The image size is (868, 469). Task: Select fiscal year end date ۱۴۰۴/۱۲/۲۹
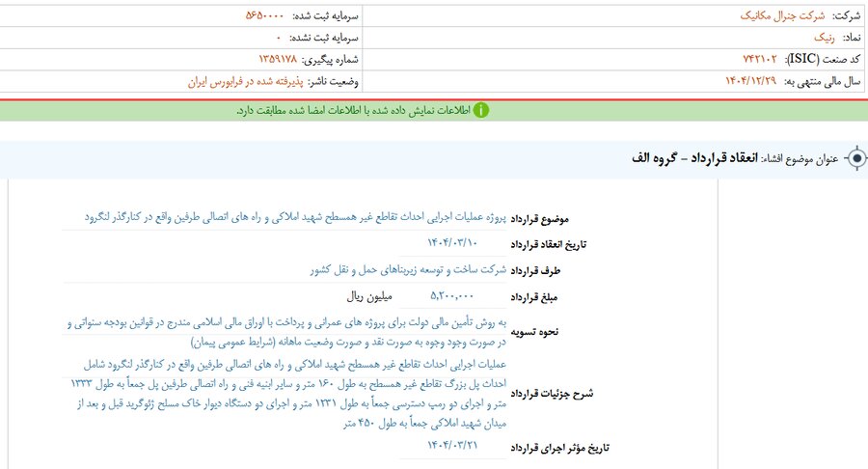coord(750,81)
